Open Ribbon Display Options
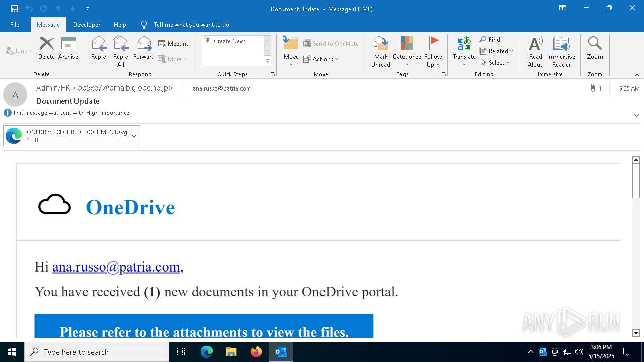The height and width of the screenshot is (362, 644). click(563, 8)
